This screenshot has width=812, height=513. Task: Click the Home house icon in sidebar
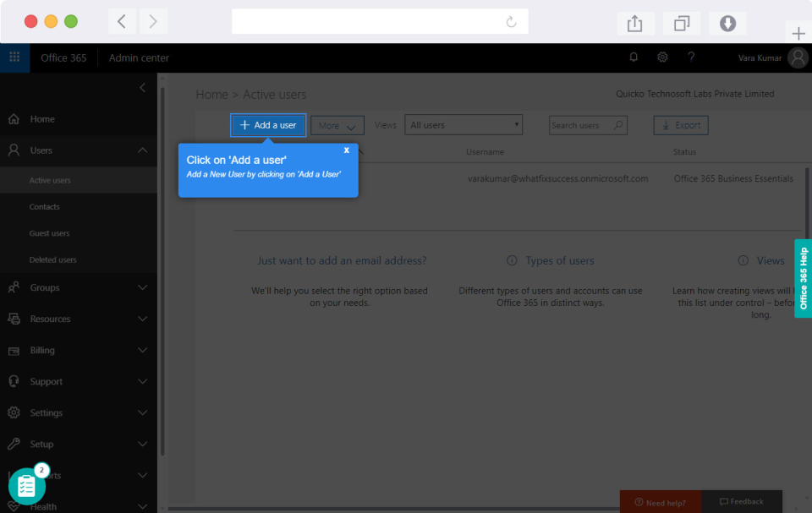(14, 119)
